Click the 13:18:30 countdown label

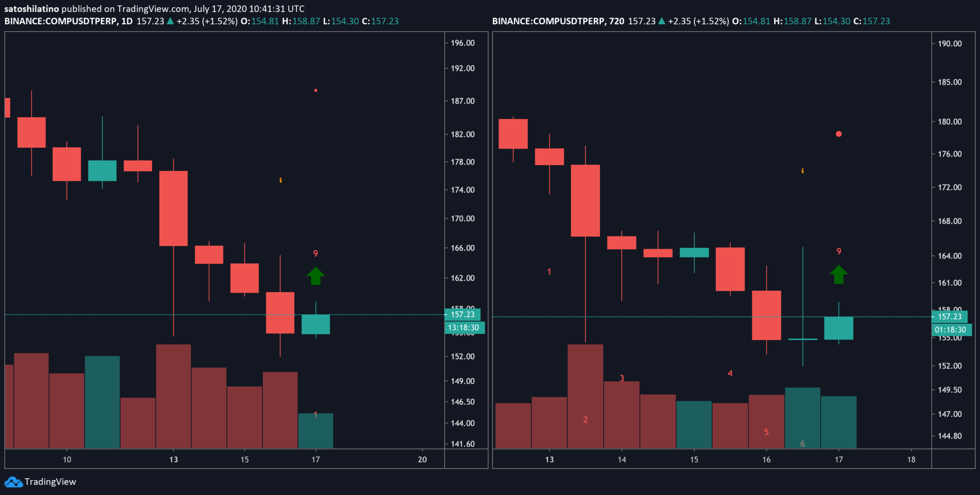[464, 328]
